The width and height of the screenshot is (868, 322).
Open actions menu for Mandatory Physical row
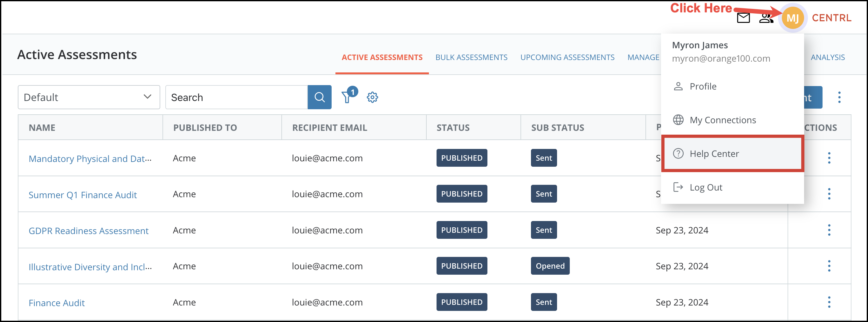[x=829, y=158]
